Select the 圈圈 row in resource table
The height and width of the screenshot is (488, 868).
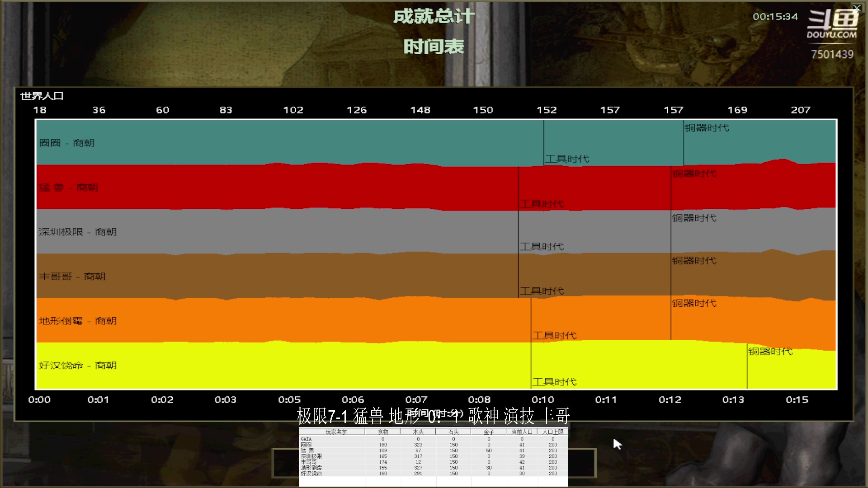434,445
